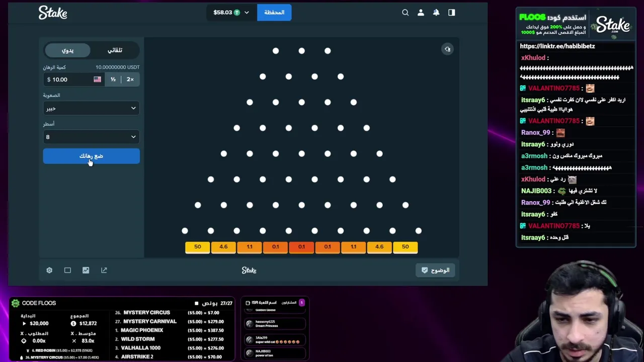Click the blue ضع رهانك bet button
The width and height of the screenshot is (644, 362).
91,156
